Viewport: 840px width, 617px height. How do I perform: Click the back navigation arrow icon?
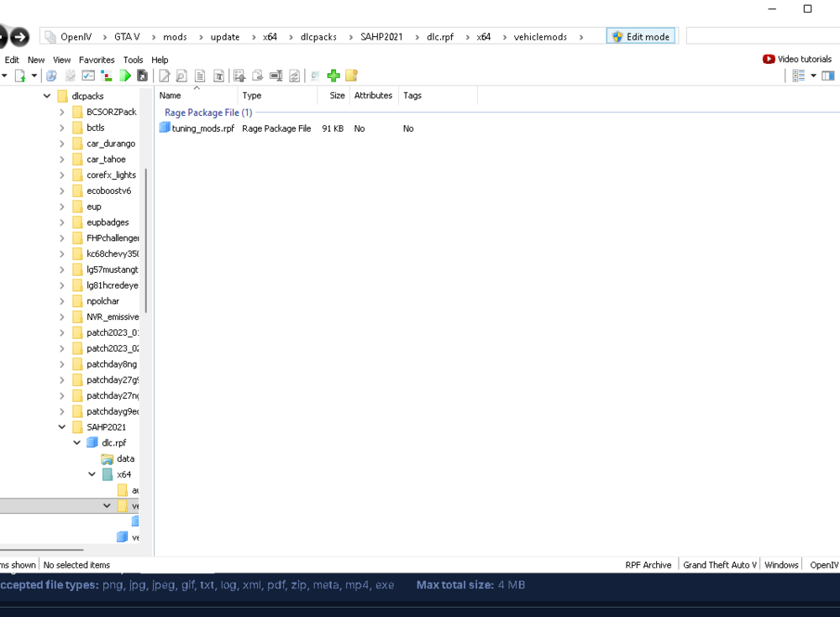pos(3,35)
